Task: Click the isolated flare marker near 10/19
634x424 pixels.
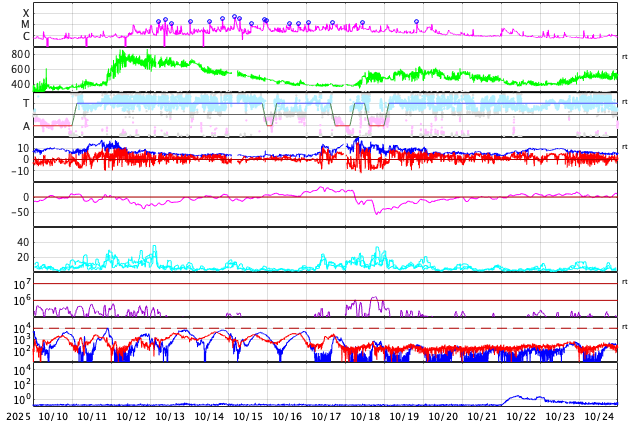Action: [416, 21]
